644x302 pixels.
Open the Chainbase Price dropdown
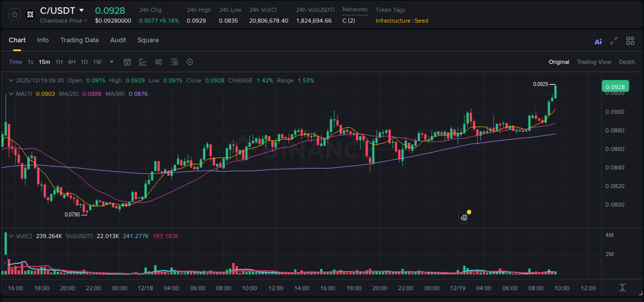pos(62,21)
